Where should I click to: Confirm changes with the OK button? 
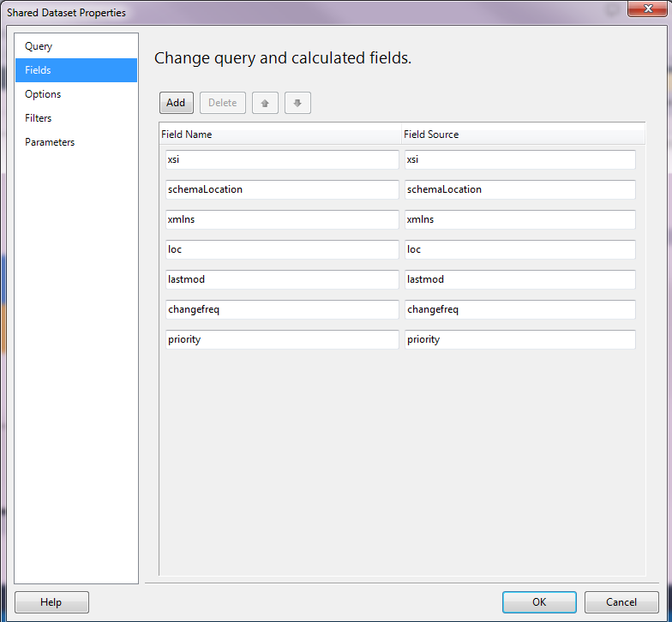(538, 602)
